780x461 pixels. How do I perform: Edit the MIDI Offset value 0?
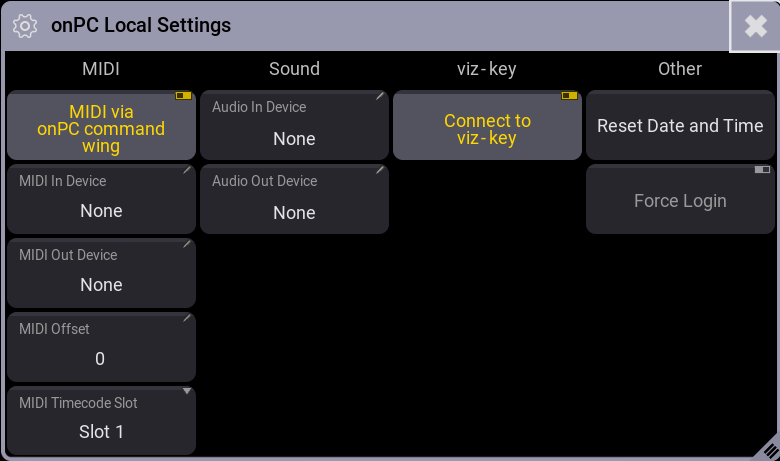click(x=100, y=359)
